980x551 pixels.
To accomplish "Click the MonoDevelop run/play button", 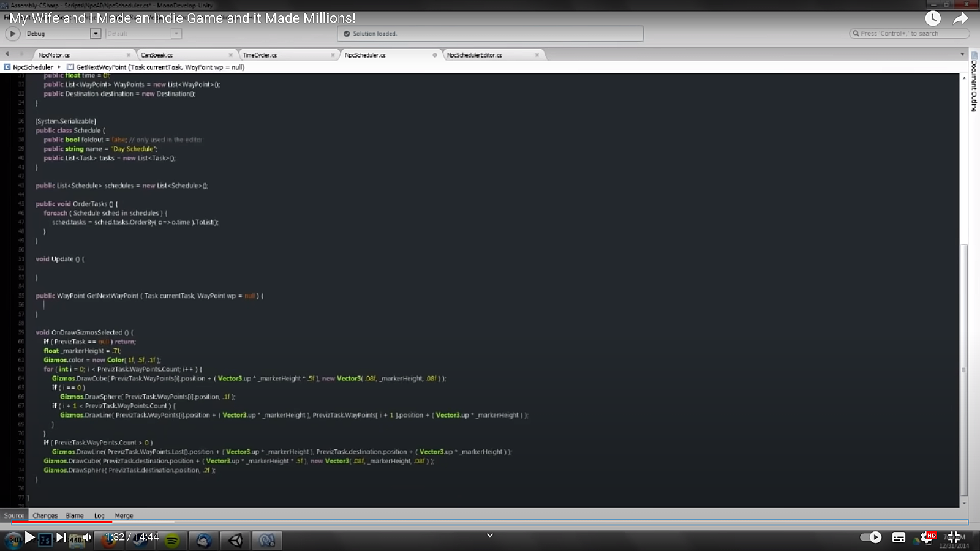I will (x=12, y=34).
